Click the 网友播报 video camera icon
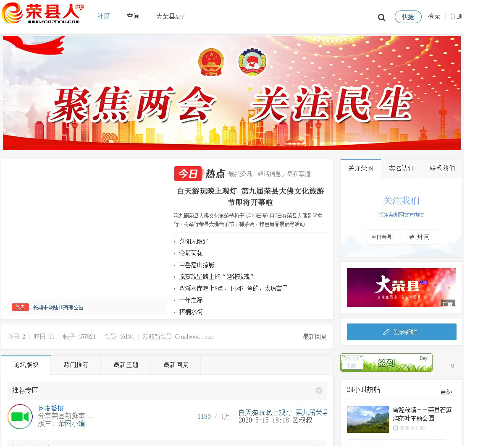Image resolution: width=504 pixels, height=446 pixels. click(20, 417)
